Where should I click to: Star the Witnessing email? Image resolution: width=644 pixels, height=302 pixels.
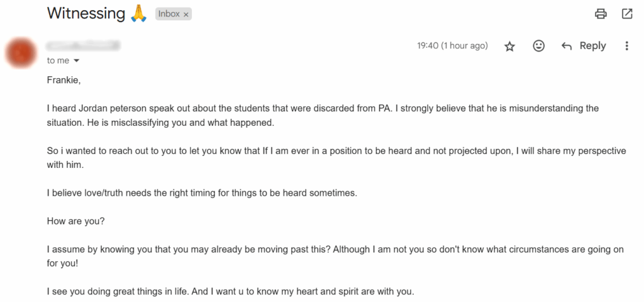pyautogui.click(x=510, y=46)
